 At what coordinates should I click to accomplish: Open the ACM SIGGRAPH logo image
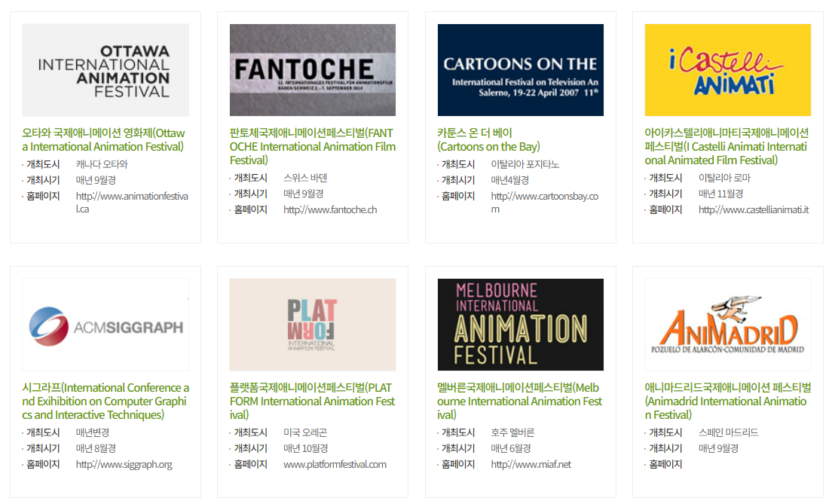[x=106, y=325]
